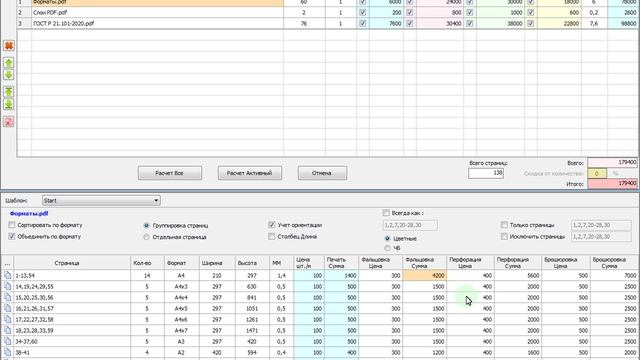640x360 pixels.
Task: Click page icon for row 15,20,25,30,56
Action: [7, 298]
